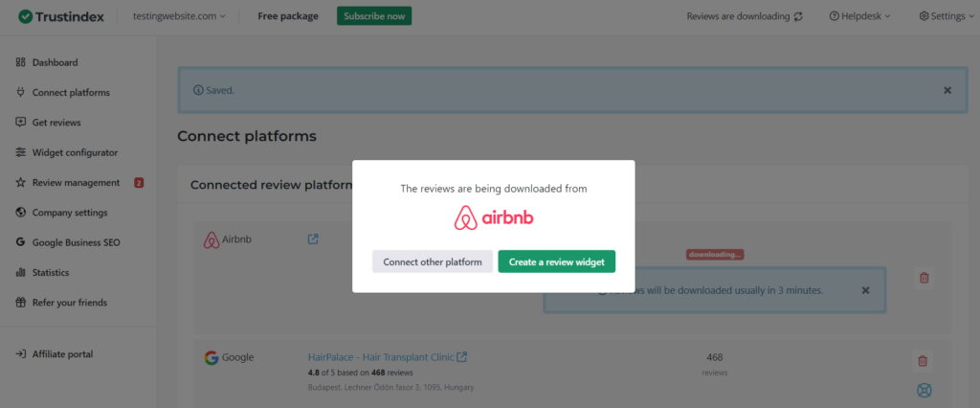Click the lifebuoy icon in Google row
The height and width of the screenshot is (408, 980).
click(924, 390)
